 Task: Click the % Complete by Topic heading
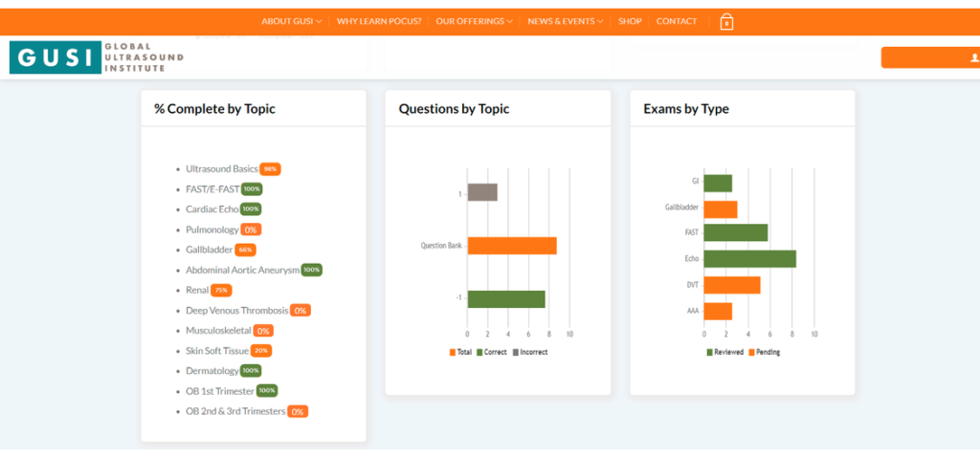coord(214,109)
